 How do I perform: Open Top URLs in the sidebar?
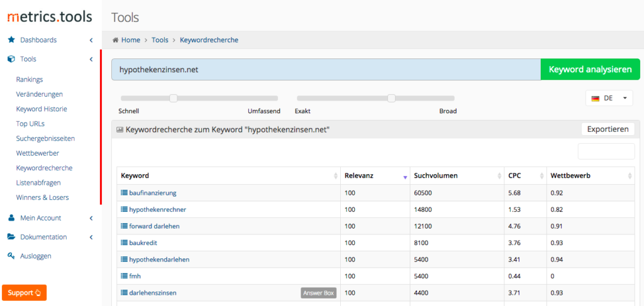[30, 123]
